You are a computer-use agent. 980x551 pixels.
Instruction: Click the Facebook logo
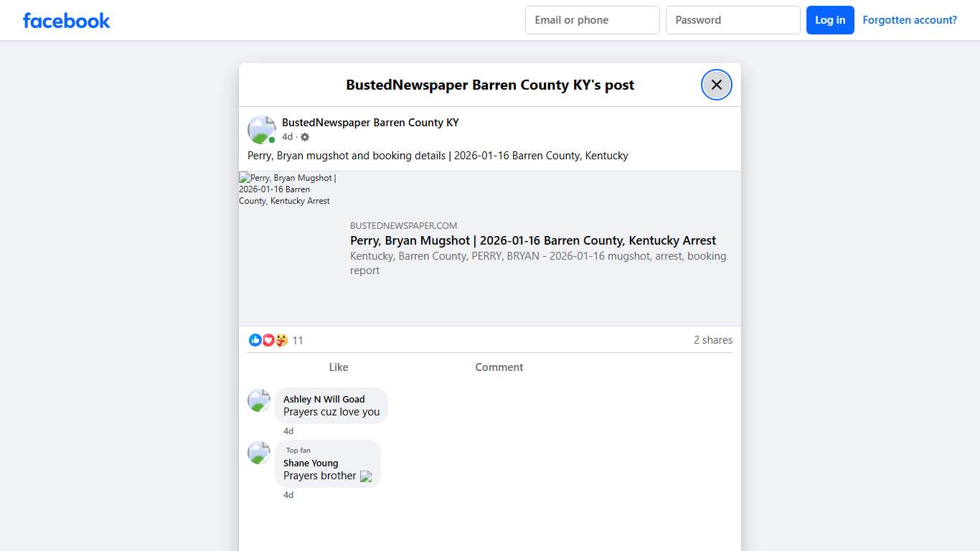pyautogui.click(x=67, y=20)
